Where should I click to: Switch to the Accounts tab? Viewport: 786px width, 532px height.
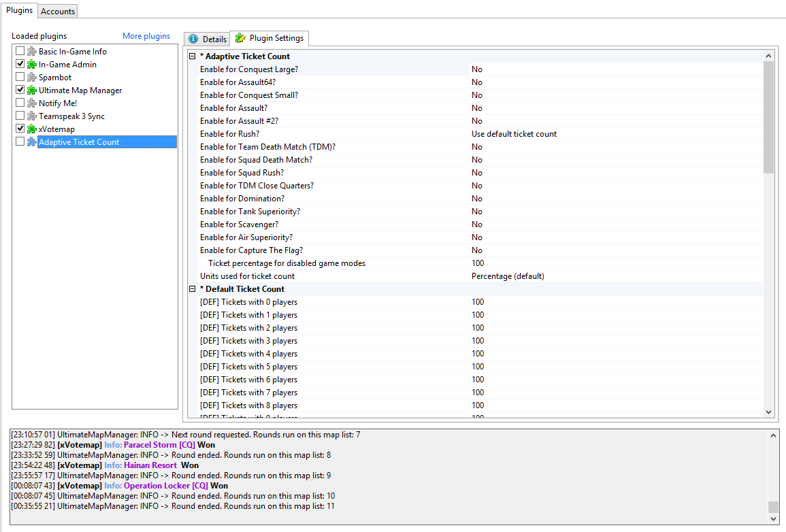58,12
